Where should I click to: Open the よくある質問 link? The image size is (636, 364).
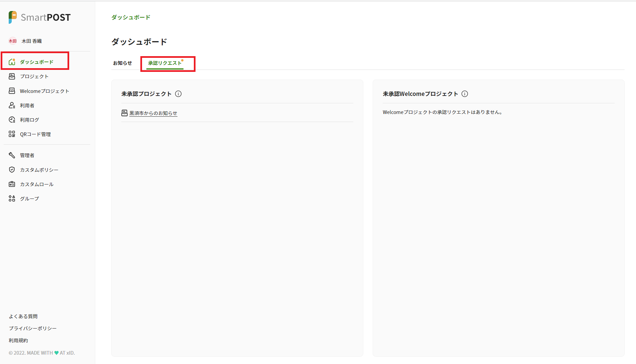point(23,316)
